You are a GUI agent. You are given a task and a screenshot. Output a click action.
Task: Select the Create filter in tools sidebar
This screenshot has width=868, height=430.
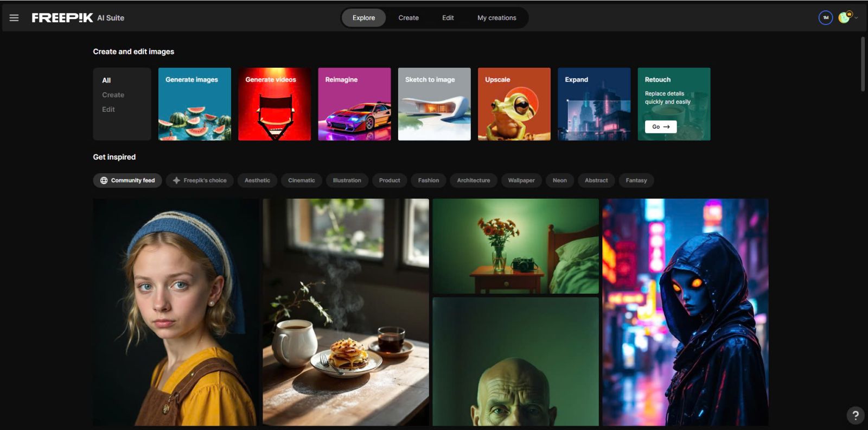coord(113,95)
